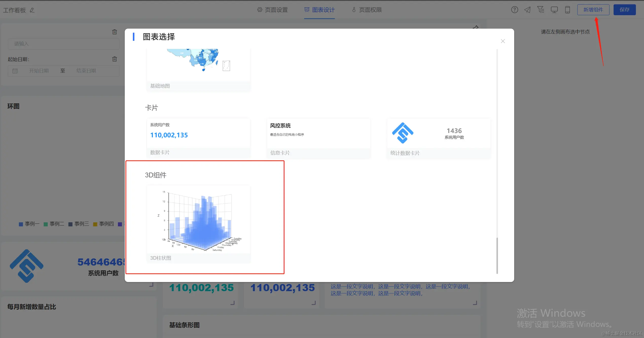Select the 基础地图 map thumbnail
Screen dimensions: 644x338
[x=198, y=65]
